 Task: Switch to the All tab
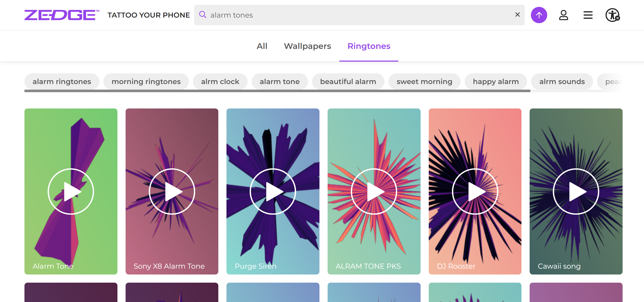pos(262,46)
